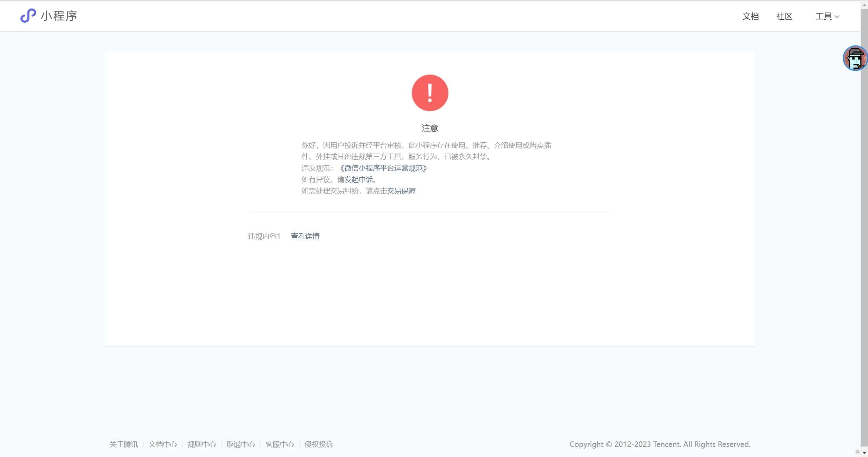
Task: Click 侵权投诉 footer link
Action: [x=319, y=444]
